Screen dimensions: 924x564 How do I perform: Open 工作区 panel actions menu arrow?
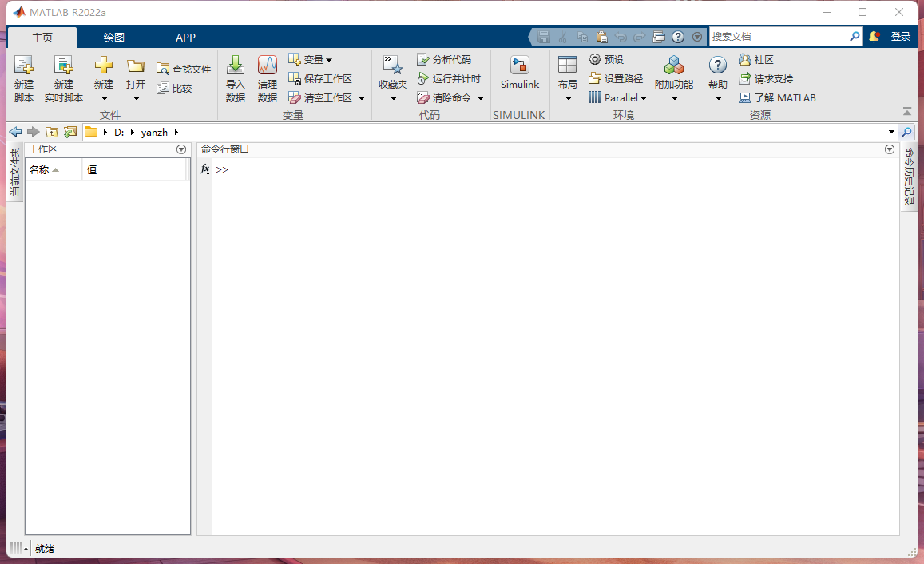point(181,149)
